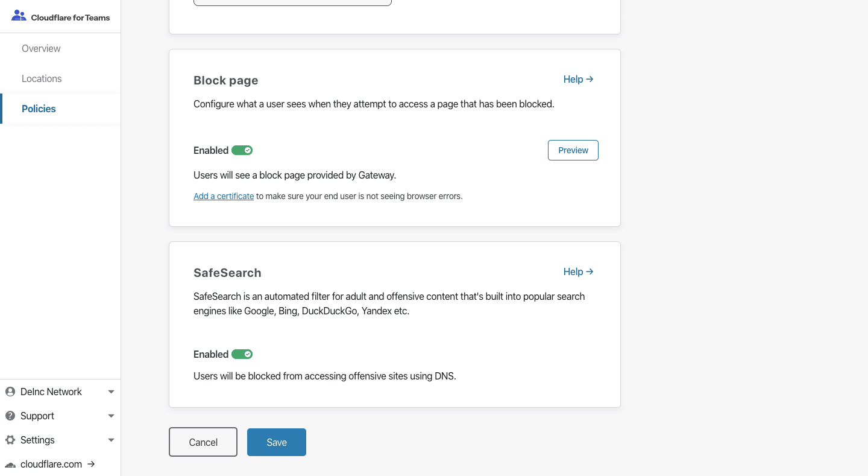Click the SafeSearch heading text
868x476 pixels.
227,273
